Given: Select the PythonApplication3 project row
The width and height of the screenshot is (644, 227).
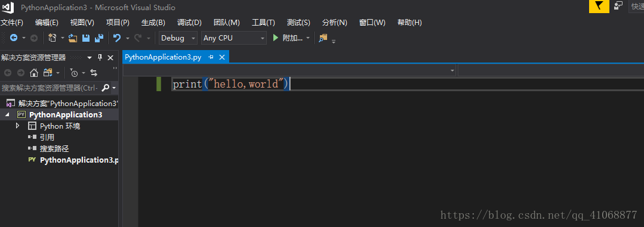Looking at the screenshot, I should tap(59, 115).
